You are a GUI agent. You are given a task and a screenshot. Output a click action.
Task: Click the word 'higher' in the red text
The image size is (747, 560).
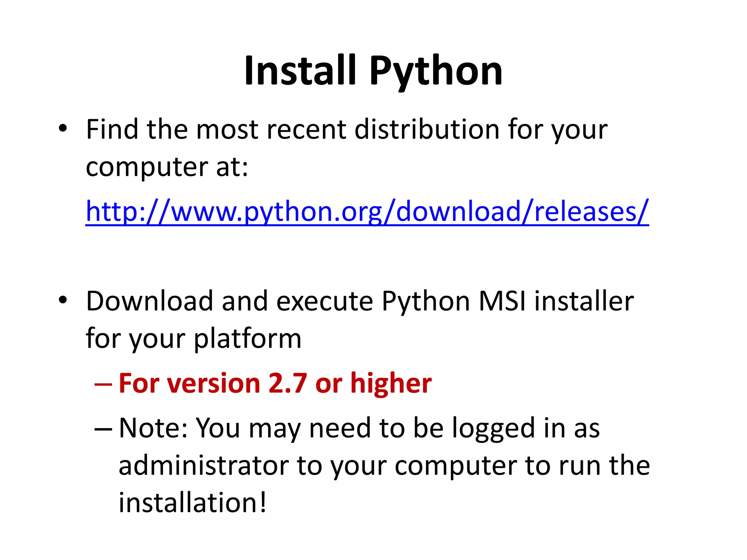click(391, 383)
